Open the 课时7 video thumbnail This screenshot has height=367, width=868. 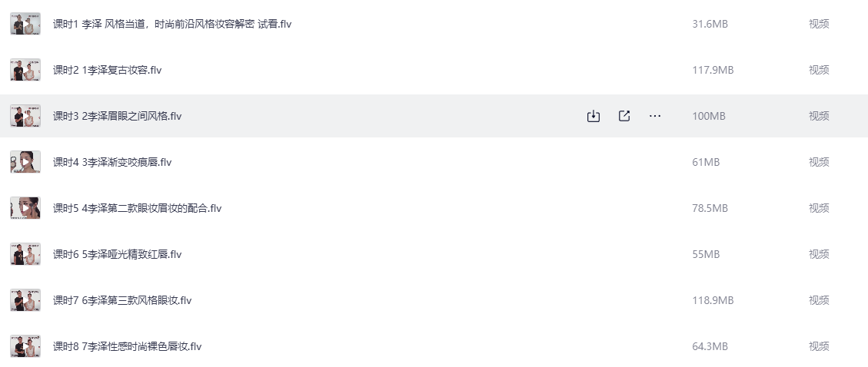coord(25,300)
